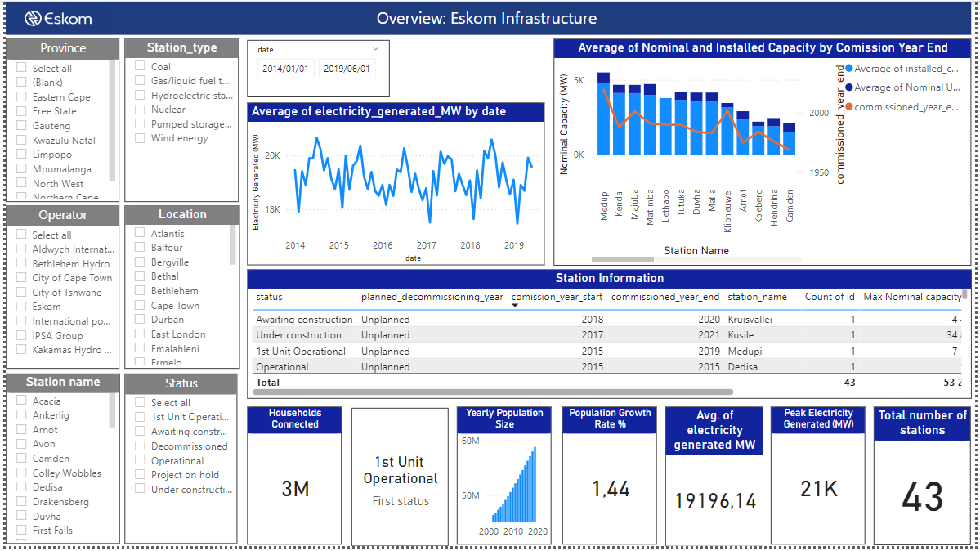
Task: Select the Bethlehem Hydro operator checkbox
Action: coord(22,264)
